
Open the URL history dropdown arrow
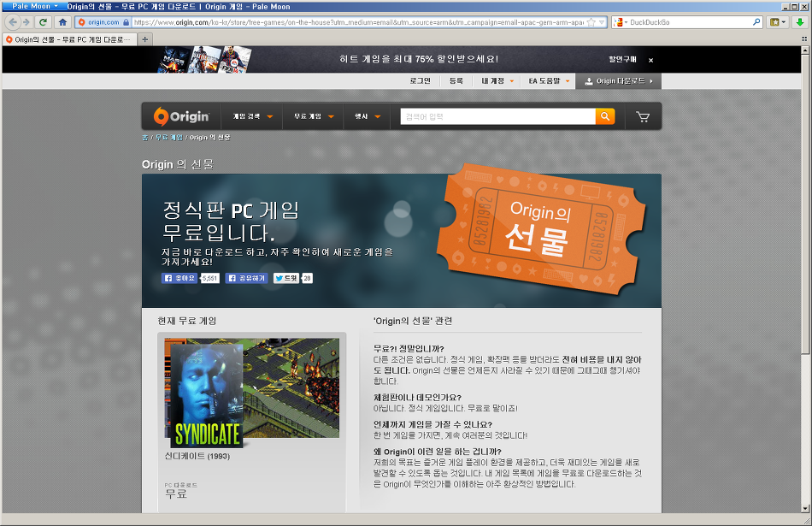pos(602,22)
